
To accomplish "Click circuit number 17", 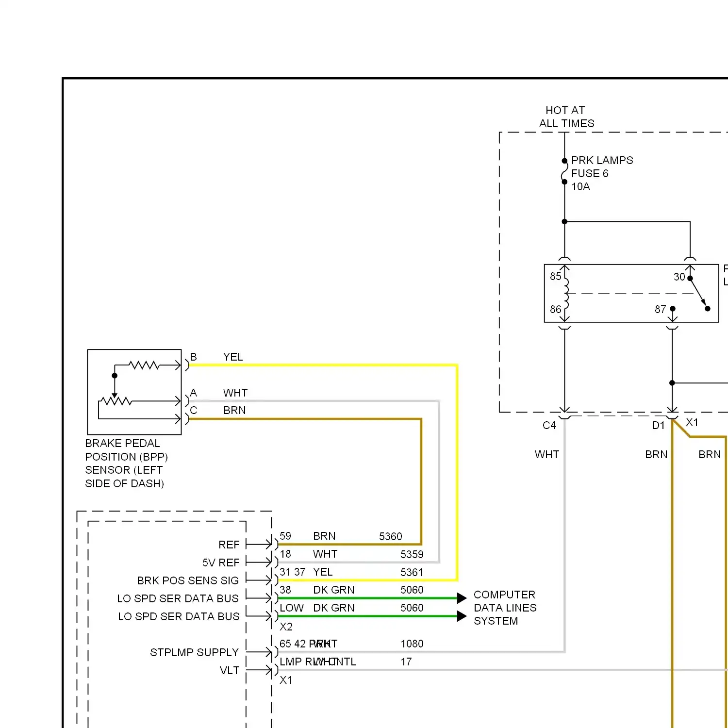I will [406, 662].
